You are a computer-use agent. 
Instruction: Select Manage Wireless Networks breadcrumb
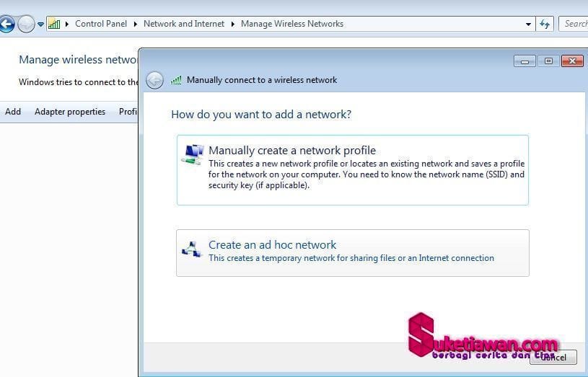pos(291,24)
